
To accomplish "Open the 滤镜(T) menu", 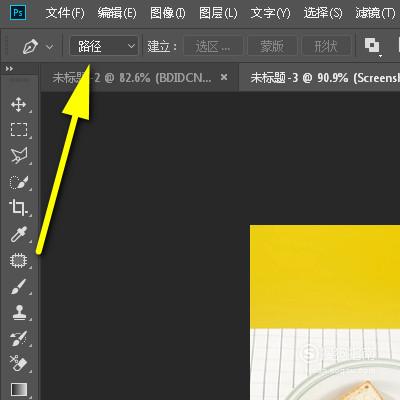I will coord(375,13).
